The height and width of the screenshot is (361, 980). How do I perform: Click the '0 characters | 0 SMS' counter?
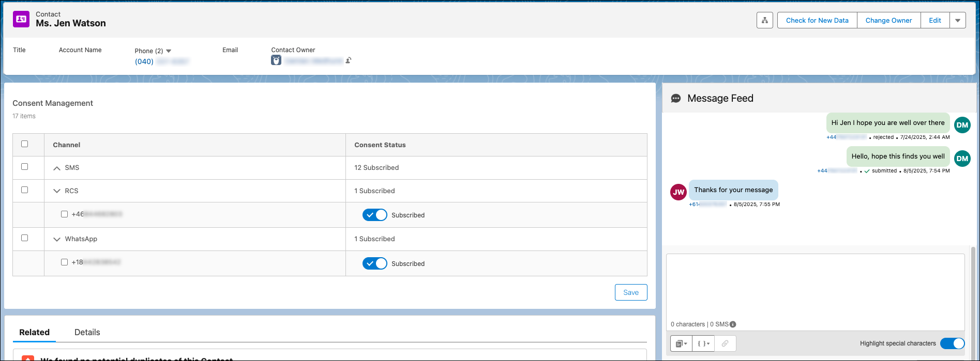tap(700, 324)
